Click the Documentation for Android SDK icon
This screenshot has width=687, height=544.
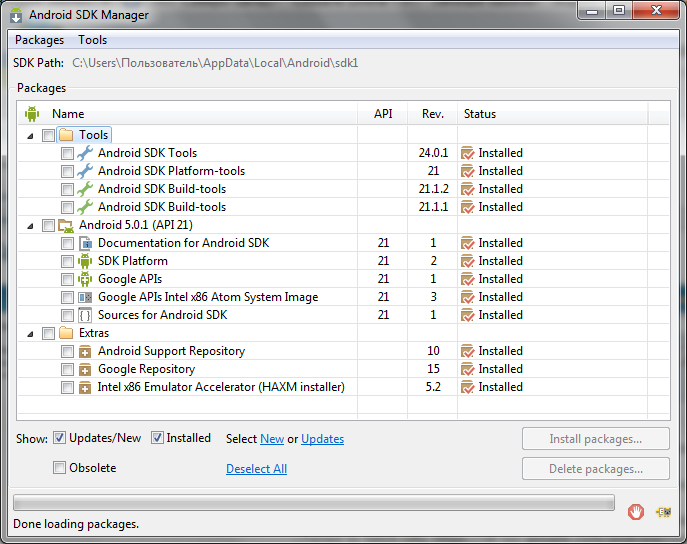pos(85,243)
